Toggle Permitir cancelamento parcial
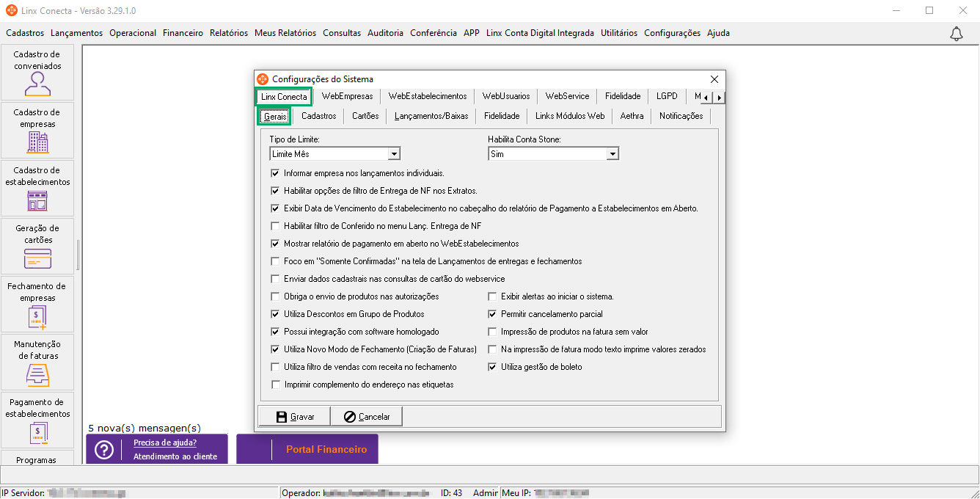Viewport: 980px width, 499px height. [493, 314]
